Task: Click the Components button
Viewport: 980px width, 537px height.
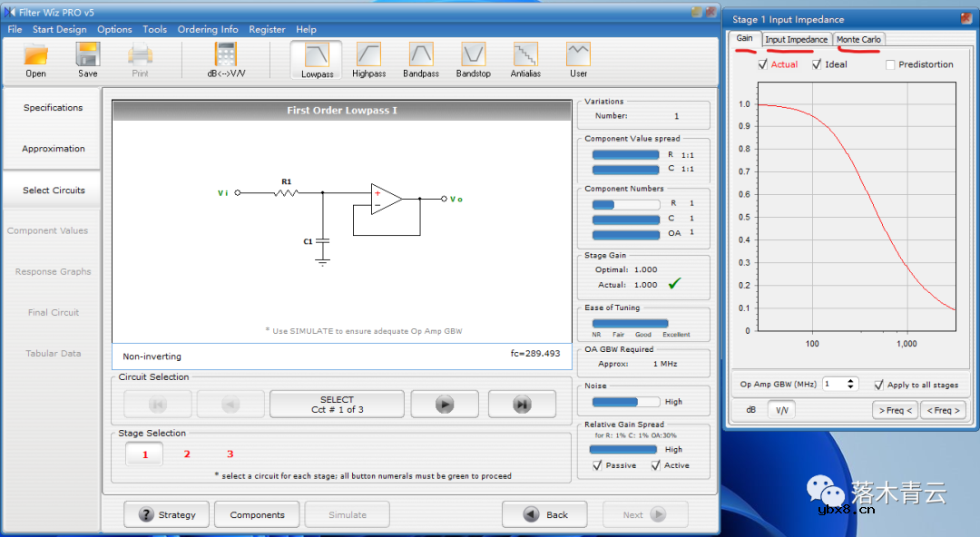Action: (x=257, y=514)
